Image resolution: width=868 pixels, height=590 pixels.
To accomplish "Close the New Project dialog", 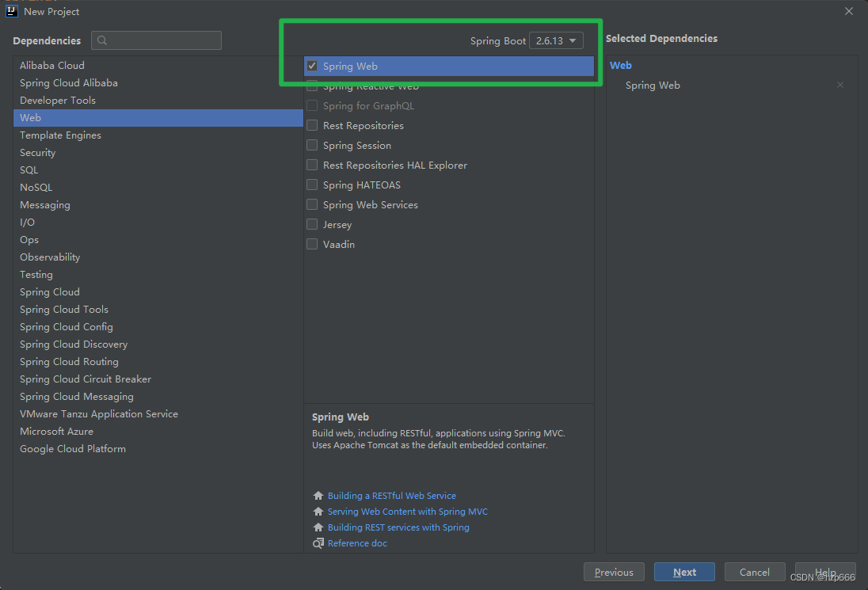I will pos(849,11).
